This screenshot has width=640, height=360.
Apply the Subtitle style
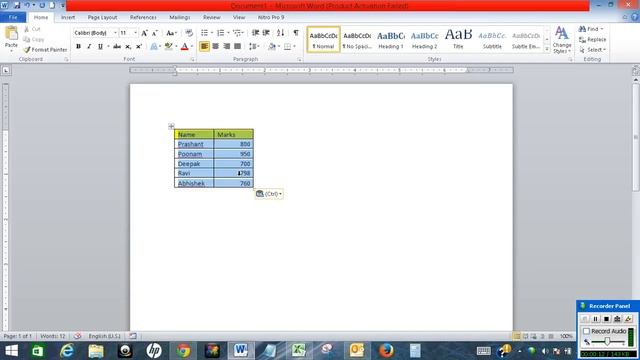[x=492, y=40]
